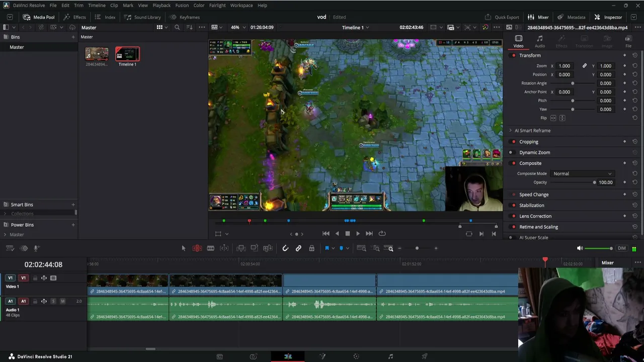Viewport: 644px width, 362px height.
Task: Flip clip vertically in Inspector
Action: click(x=562, y=118)
